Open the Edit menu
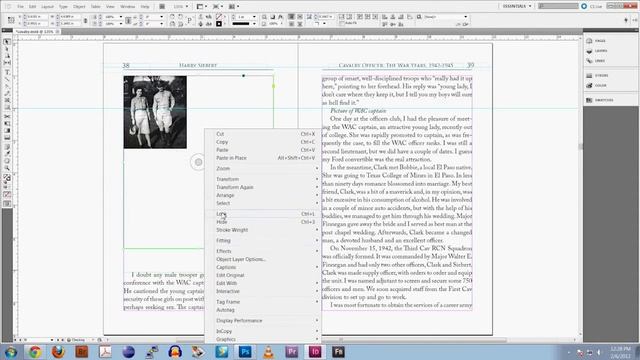This screenshot has height=360, width=640. click(x=33, y=7)
